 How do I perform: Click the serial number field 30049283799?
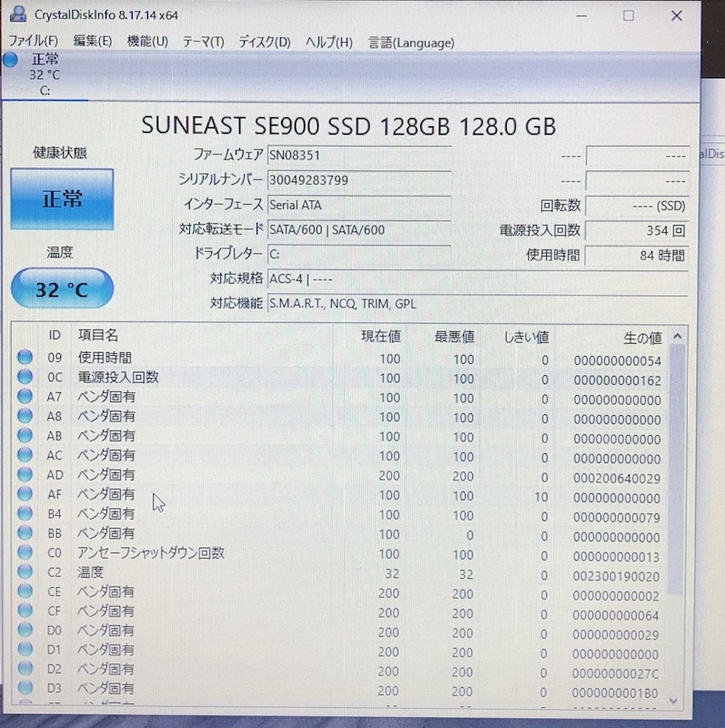(359, 180)
